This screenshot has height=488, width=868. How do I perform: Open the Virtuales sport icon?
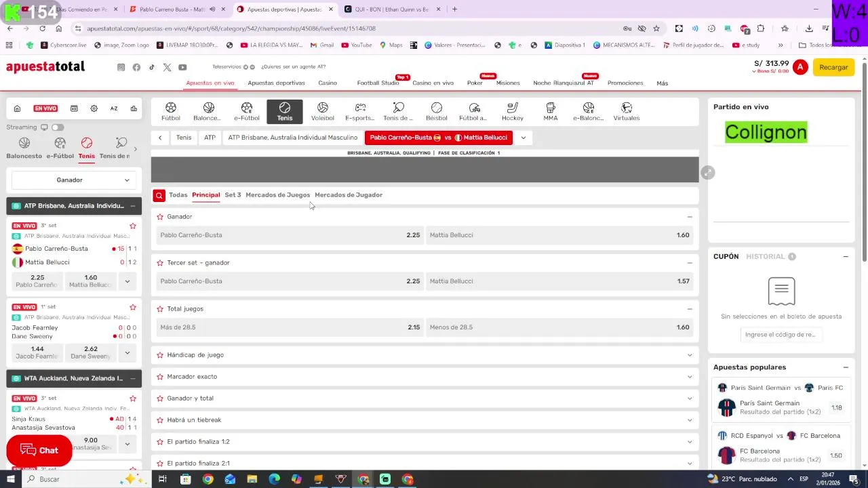point(627,112)
